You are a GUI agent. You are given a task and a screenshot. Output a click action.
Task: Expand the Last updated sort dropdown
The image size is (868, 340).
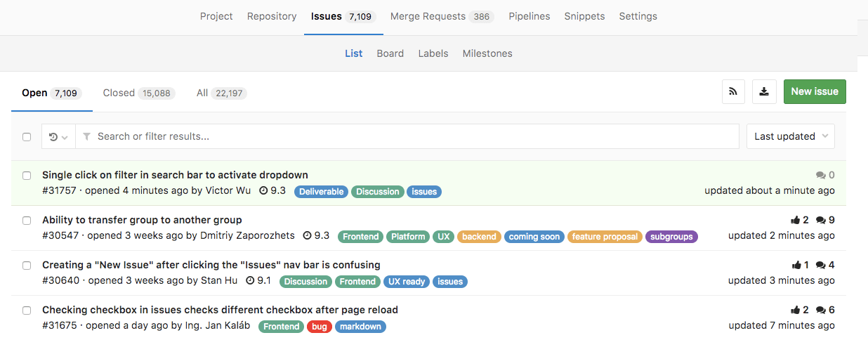point(790,136)
